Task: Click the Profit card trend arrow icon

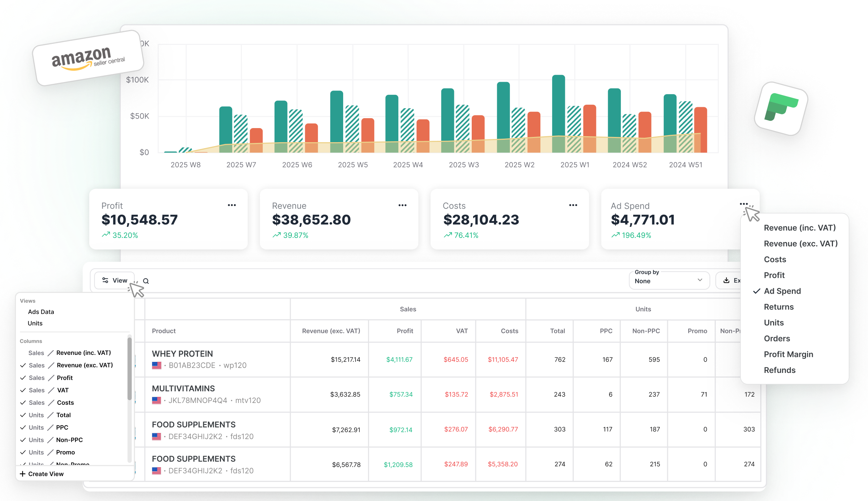Action: (x=106, y=235)
